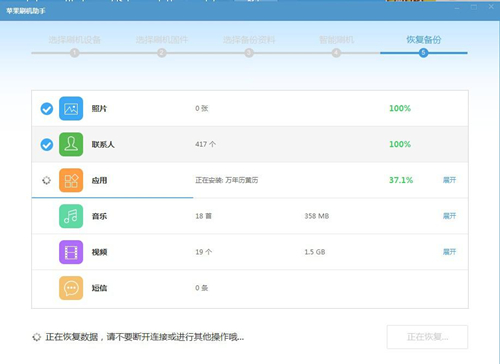Click the 18 首 music count
The height and width of the screenshot is (364, 500).
coord(204,216)
